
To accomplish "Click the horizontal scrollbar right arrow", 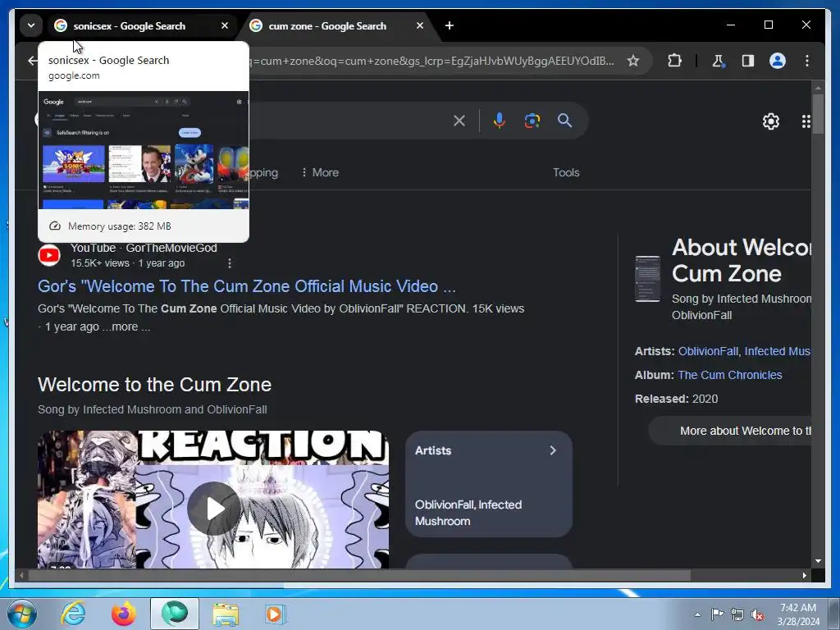I will click(804, 575).
